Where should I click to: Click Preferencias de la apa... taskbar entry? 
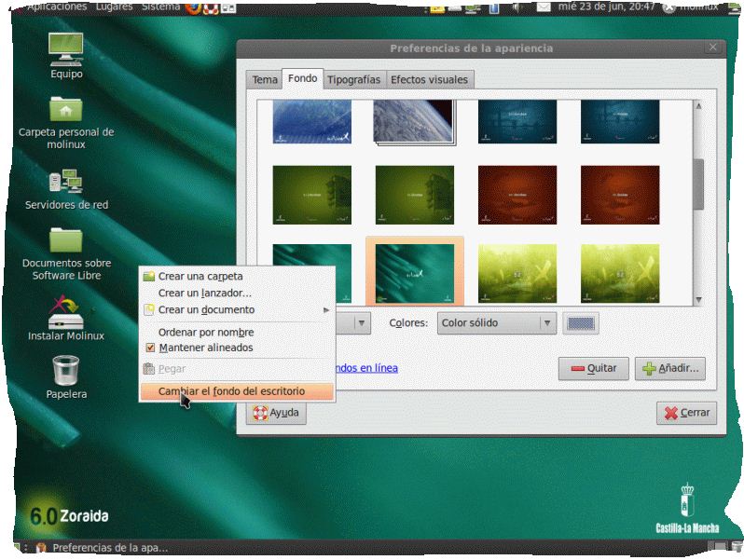click(x=103, y=548)
